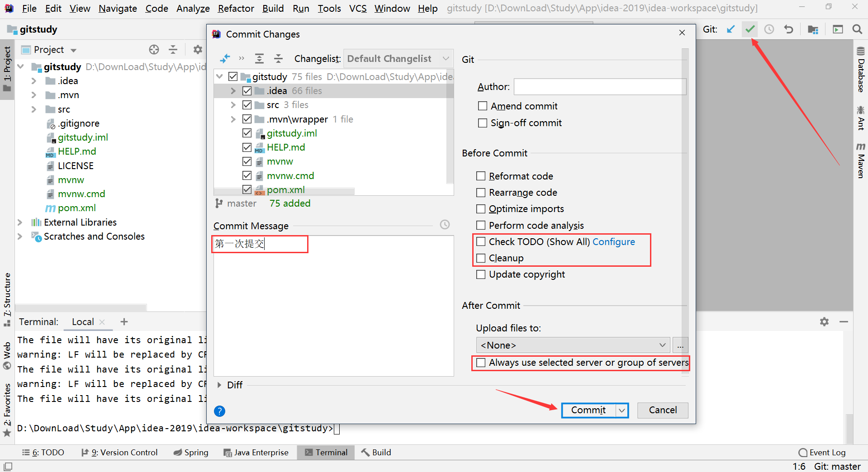Image resolution: width=868 pixels, height=472 pixels.
Task: Open the Changelist dropdown
Action: (x=398, y=58)
